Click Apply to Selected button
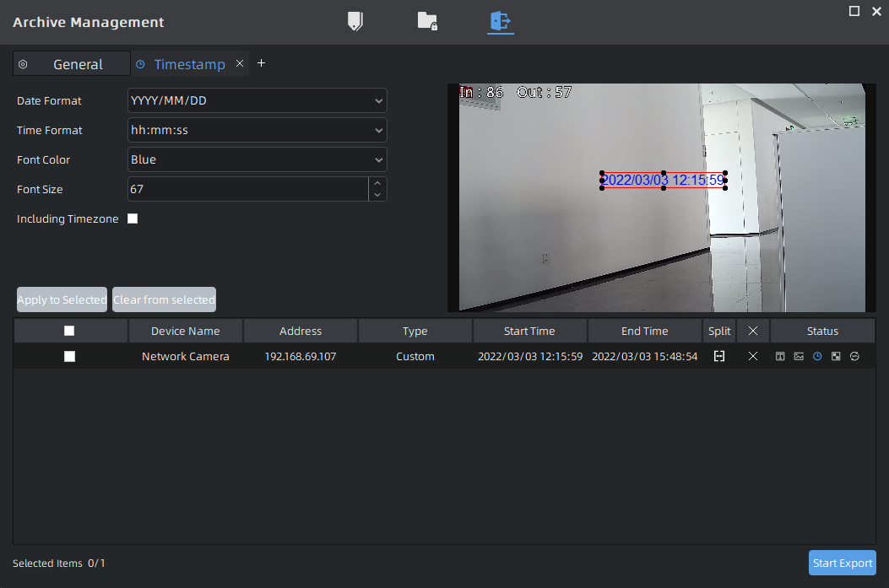 62,299
